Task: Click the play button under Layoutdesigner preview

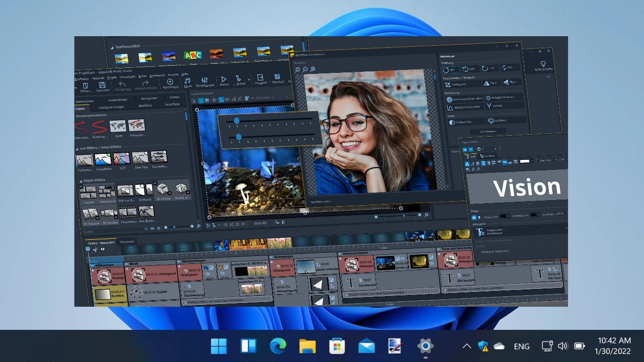Action: click(208, 226)
